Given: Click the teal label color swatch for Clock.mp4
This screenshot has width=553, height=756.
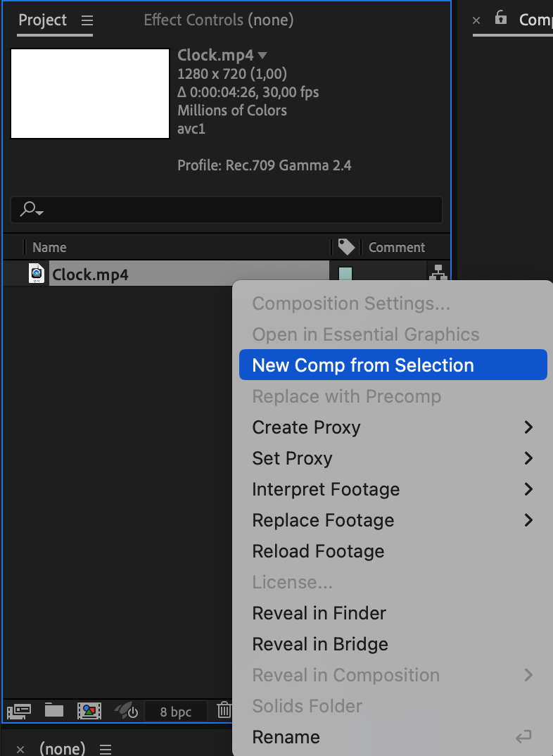Looking at the screenshot, I should [x=345, y=274].
